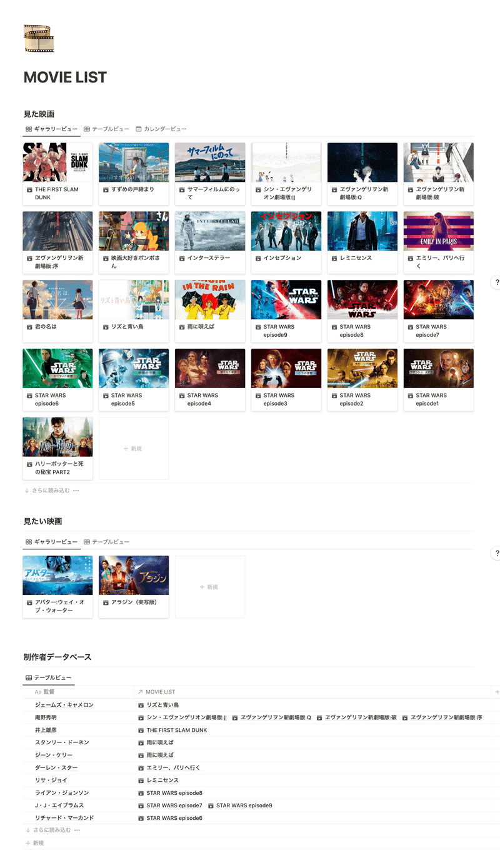Open STAR WARS episode6 gallery card
The width and height of the screenshot is (500, 868).
pyautogui.click(x=57, y=380)
